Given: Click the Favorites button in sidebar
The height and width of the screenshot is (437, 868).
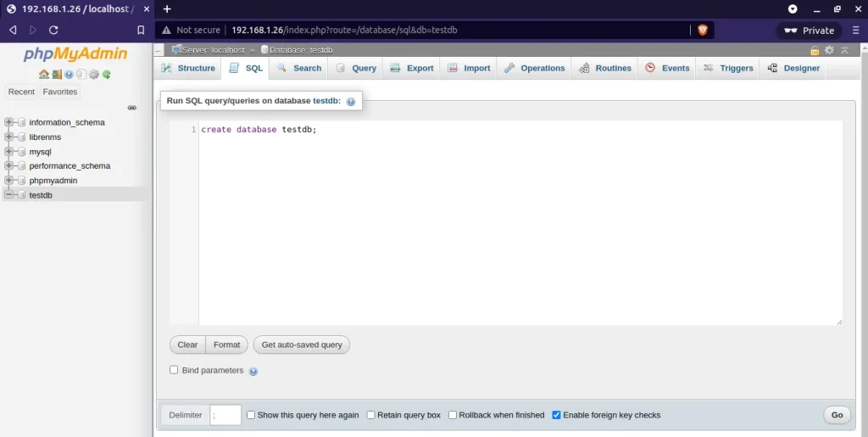Looking at the screenshot, I should coord(60,92).
